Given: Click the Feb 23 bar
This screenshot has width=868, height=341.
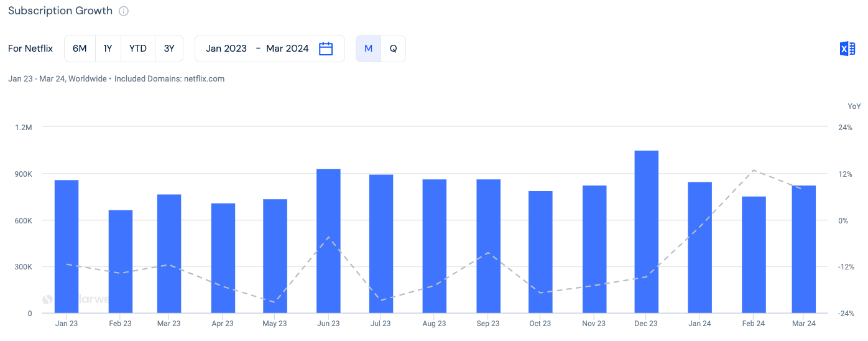Looking at the screenshot, I should click(121, 261).
